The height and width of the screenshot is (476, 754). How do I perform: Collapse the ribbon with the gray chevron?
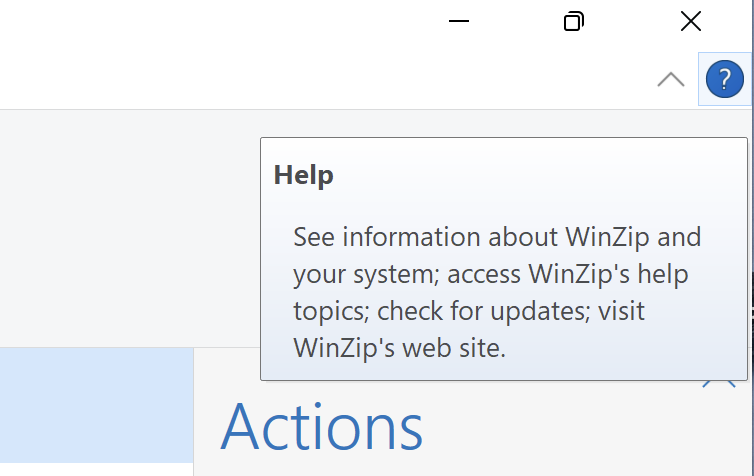pyautogui.click(x=671, y=79)
